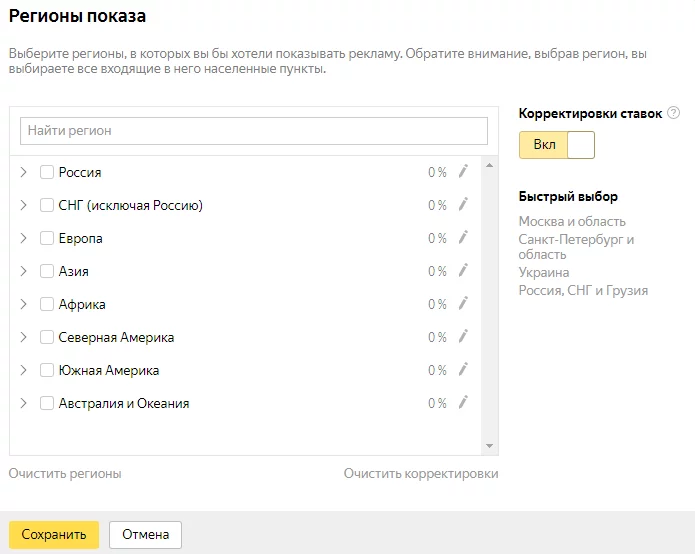Edit bid adjustment for Африка row
The height and width of the screenshot is (554, 695).
463,303
